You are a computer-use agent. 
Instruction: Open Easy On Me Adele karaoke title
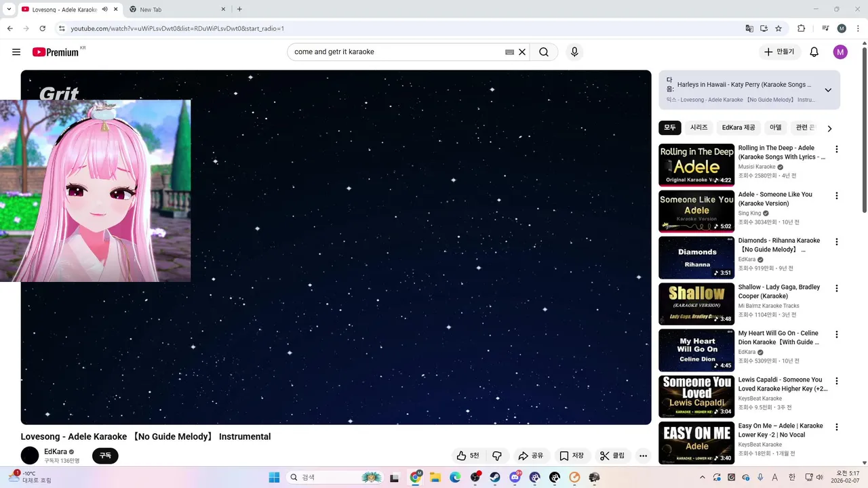[782, 430]
